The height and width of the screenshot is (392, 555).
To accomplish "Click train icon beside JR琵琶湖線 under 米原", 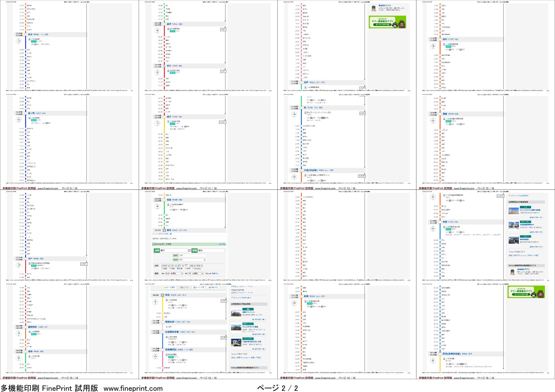I will 444,226.
